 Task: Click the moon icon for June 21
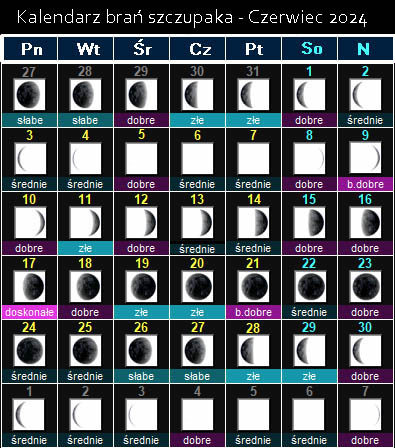253,286
